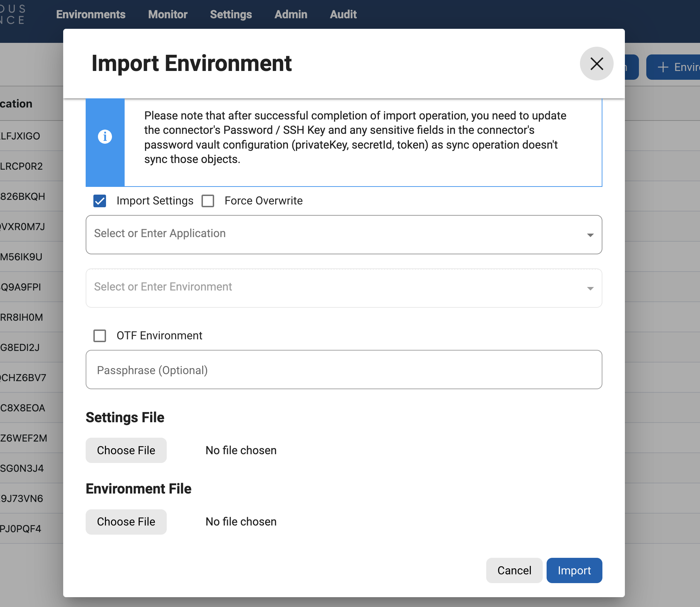Viewport: 700px width, 607px height.
Task: Click the Cancel button
Action: pyautogui.click(x=514, y=570)
